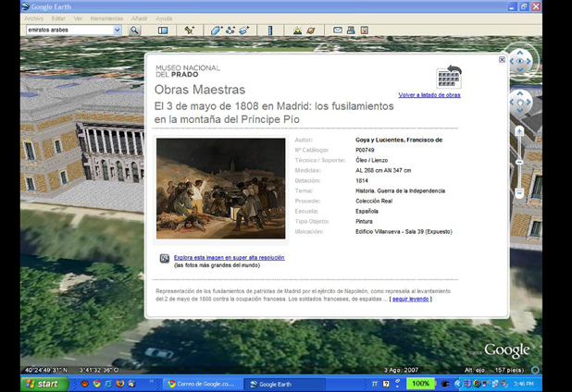Screen dimensions: 572x392
Task: Click the zoom out minus button at slider bottom
Action: [x=519, y=193]
